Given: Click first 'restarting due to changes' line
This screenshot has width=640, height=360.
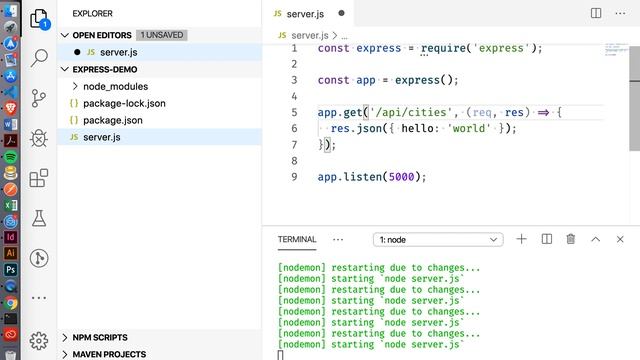Looking at the screenshot, I should click(379, 268).
